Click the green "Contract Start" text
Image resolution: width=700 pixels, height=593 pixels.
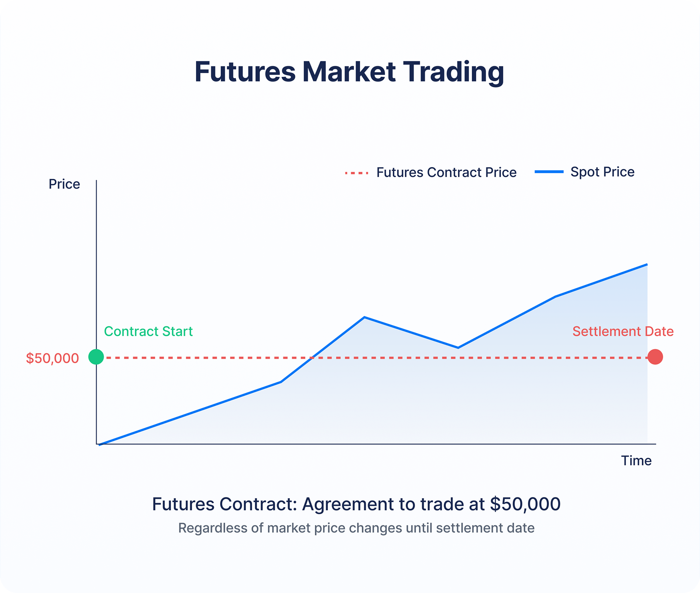148,331
